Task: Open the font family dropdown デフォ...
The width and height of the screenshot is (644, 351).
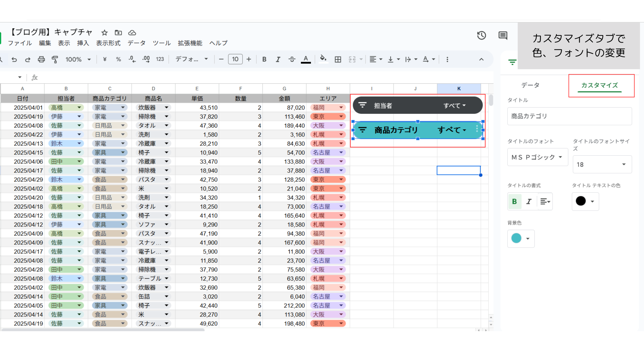Action: tap(192, 59)
